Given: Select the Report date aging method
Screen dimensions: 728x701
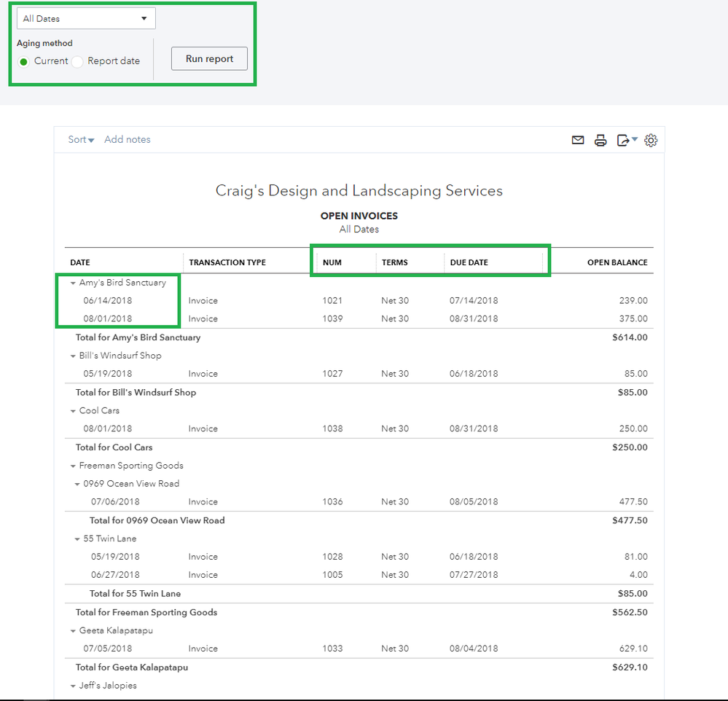Looking at the screenshot, I should [x=77, y=62].
